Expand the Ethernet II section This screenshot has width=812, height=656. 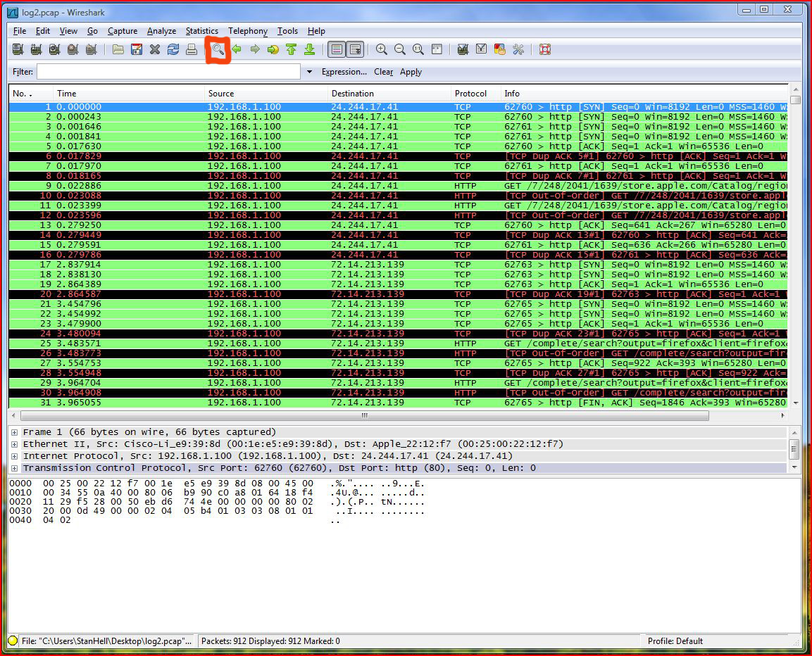15,444
